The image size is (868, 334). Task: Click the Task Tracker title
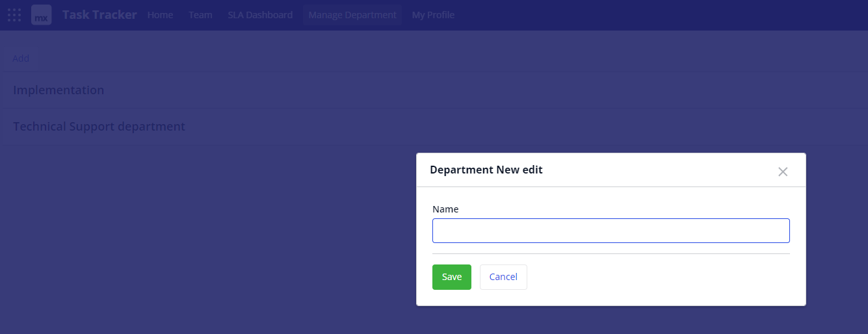(99, 15)
